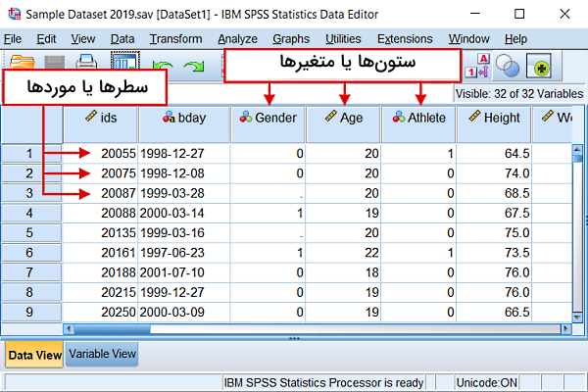588x392 pixels.
Task: Select row 2 header
Action: [31, 173]
